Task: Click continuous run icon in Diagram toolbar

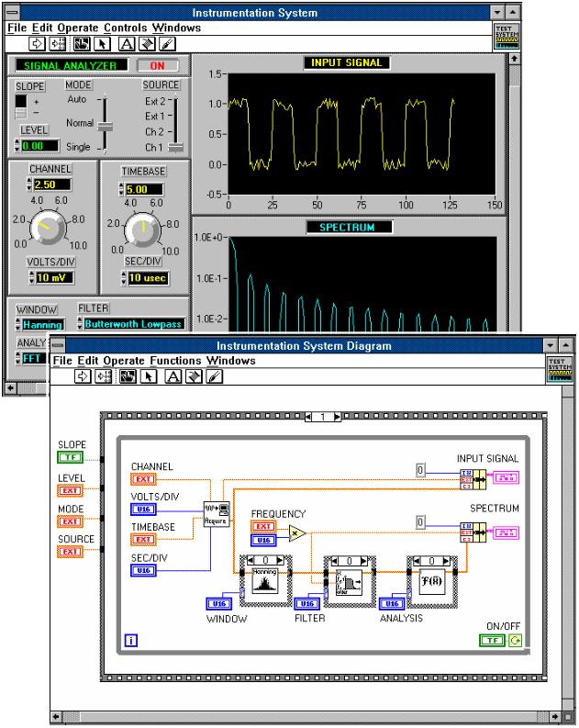Action: click(104, 376)
